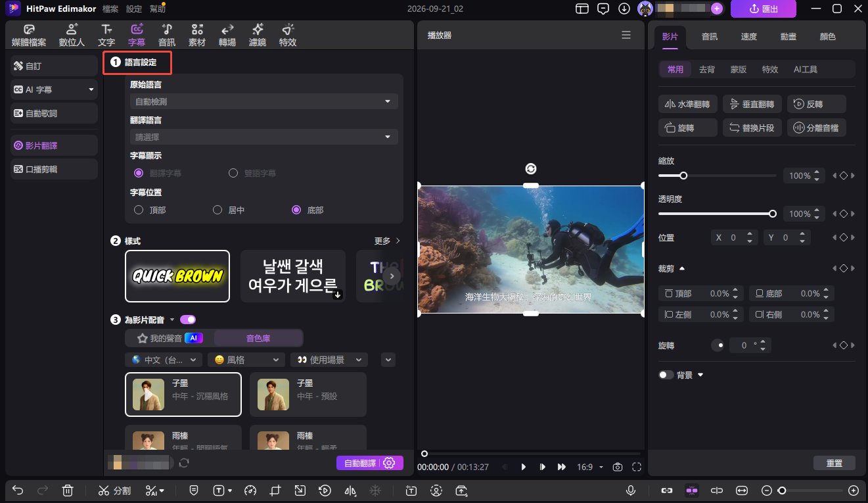Open the messages chat icon in title bar

[603, 9]
